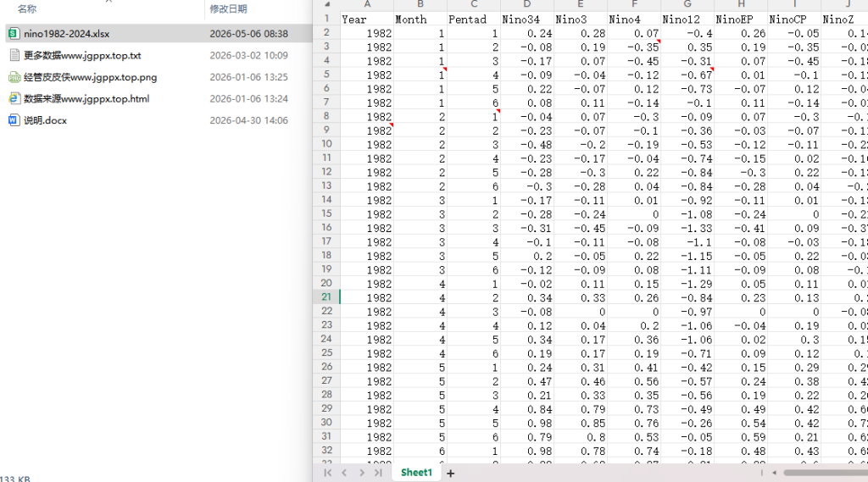Click the text file icon for 更多数据www.jgppx.top.txt

[15, 55]
